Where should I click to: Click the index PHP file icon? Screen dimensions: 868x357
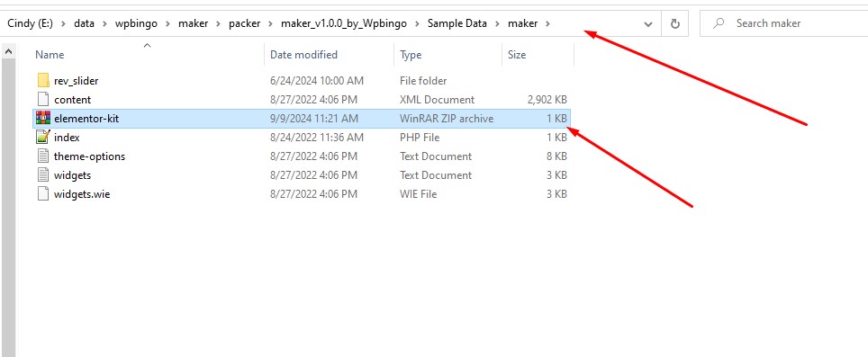[x=43, y=137]
